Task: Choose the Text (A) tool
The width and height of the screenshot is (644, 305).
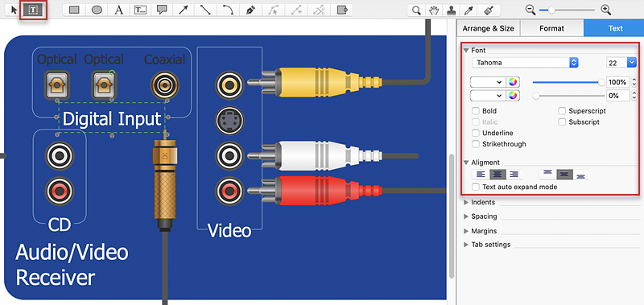Action: coord(118,10)
